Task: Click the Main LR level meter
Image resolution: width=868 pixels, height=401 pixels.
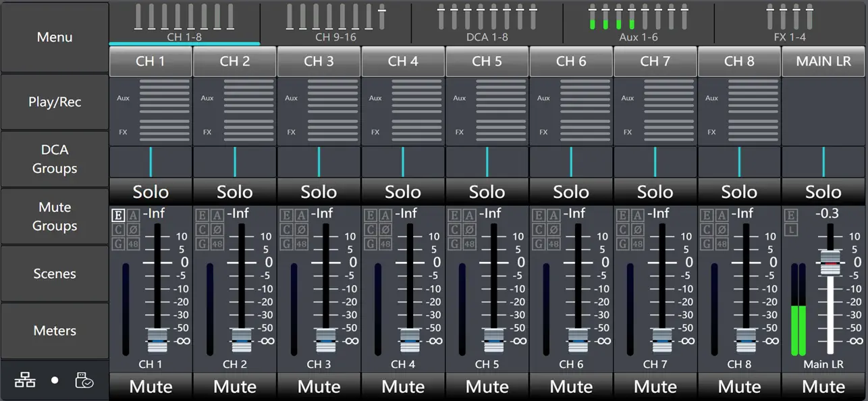Action: pyautogui.click(x=798, y=309)
